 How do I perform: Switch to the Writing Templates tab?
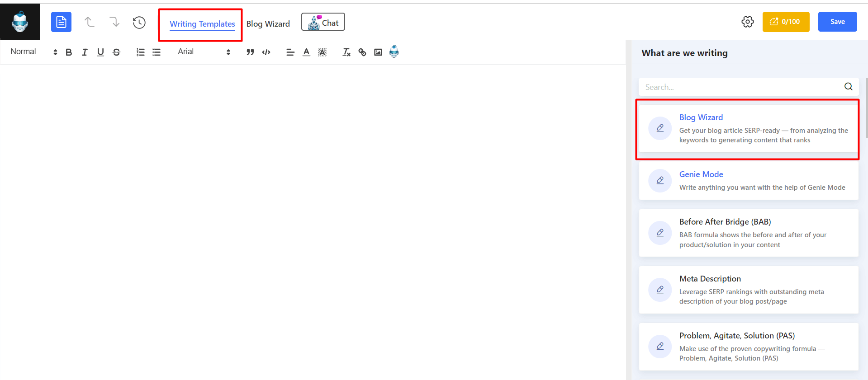(202, 24)
